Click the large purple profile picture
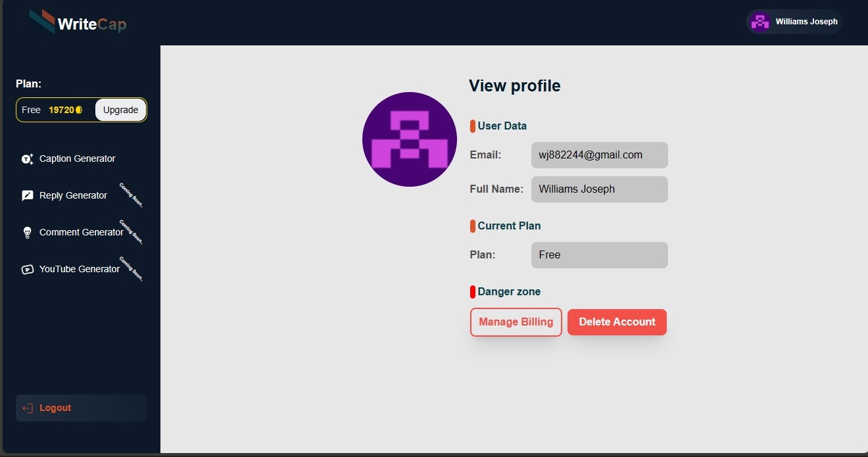The height and width of the screenshot is (457, 868). click(x=410, y=139)
